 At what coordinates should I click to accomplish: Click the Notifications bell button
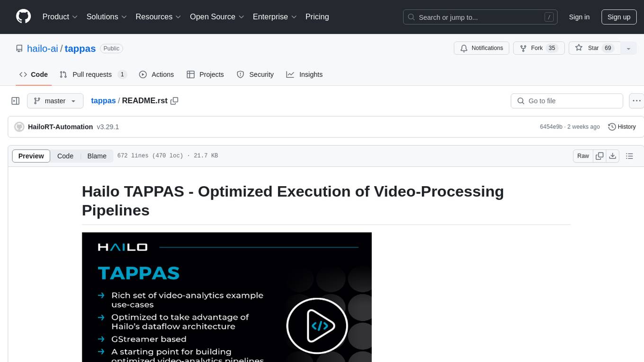point(482,48)
